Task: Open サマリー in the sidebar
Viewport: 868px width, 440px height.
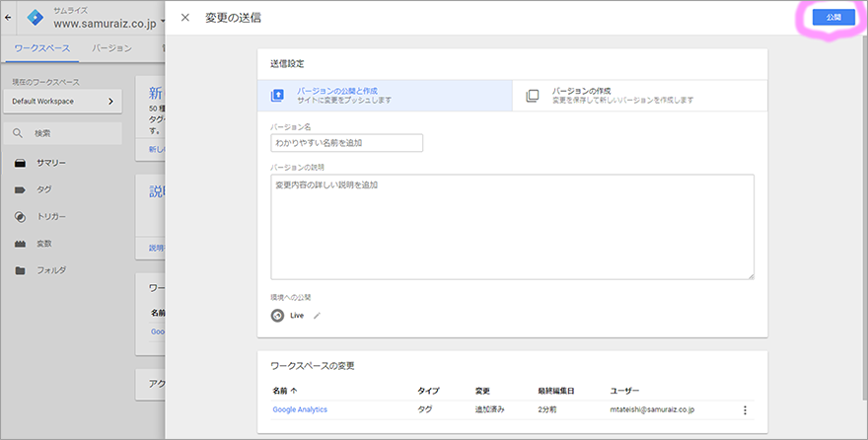Action: click(51, 163)
